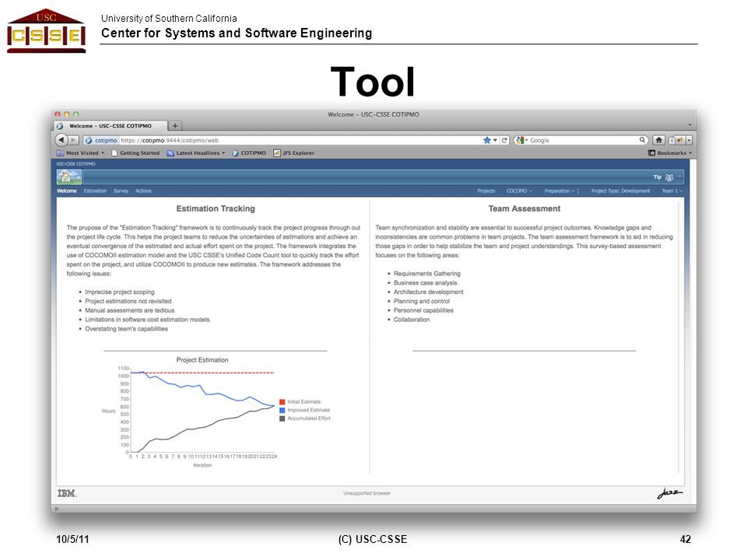The image size is (747, 560).
Task: Click the feed toolbar button near home
Action: tap(678, 140)
